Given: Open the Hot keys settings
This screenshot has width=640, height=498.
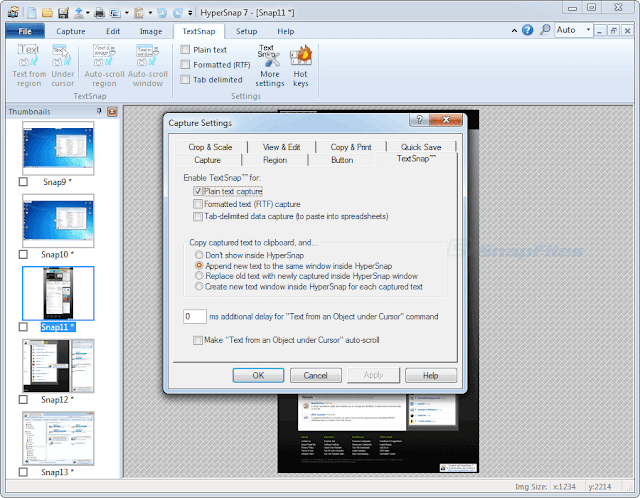Looking at the screenshot, I should tap(301, 66).
